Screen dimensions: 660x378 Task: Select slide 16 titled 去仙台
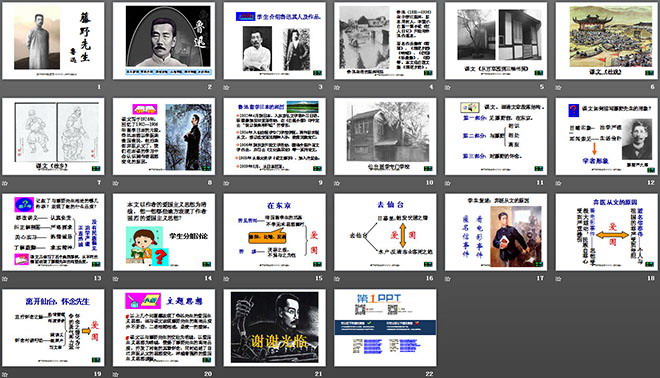coord(385,232)
